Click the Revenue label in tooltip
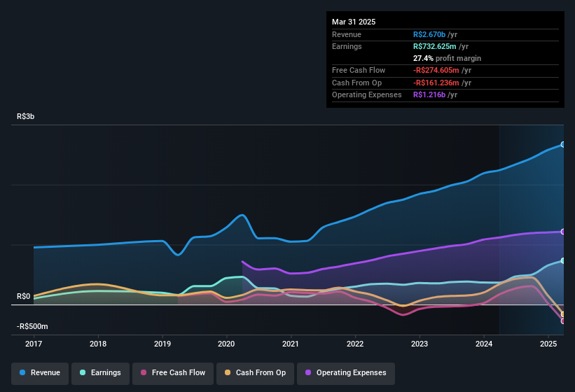The image size is (575, 392). tap(347, 34)
